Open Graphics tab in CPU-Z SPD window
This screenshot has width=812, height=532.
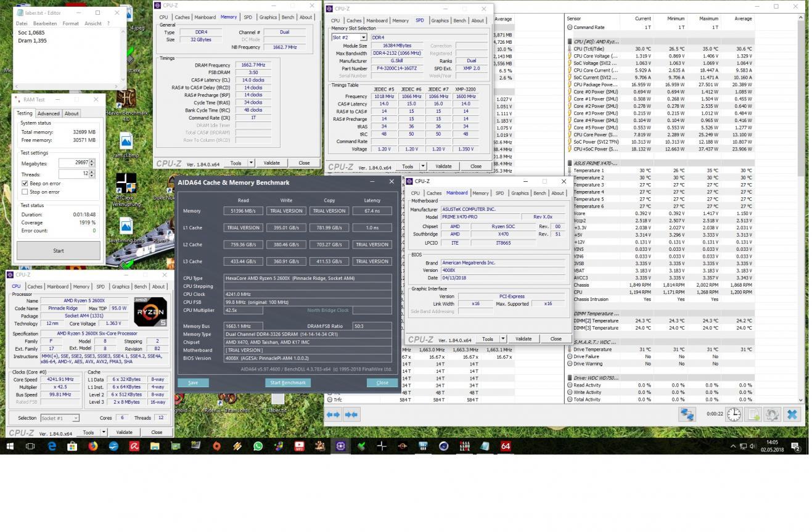click(440, 20)
